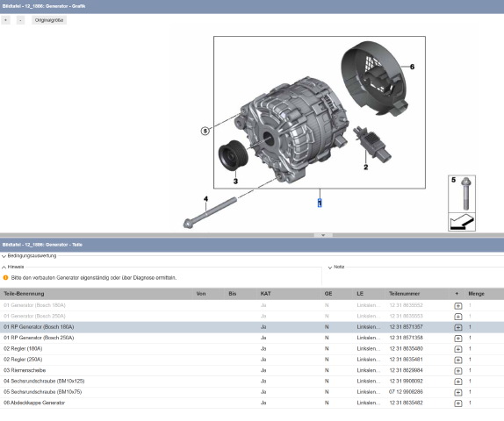Click part number 12 31 8571357
Screen dimensions: 504x421
[x=406, y=327]
